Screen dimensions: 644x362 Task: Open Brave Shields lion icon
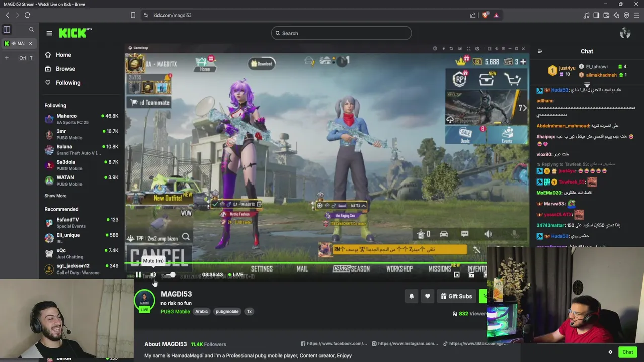click(x=485, y=15)
